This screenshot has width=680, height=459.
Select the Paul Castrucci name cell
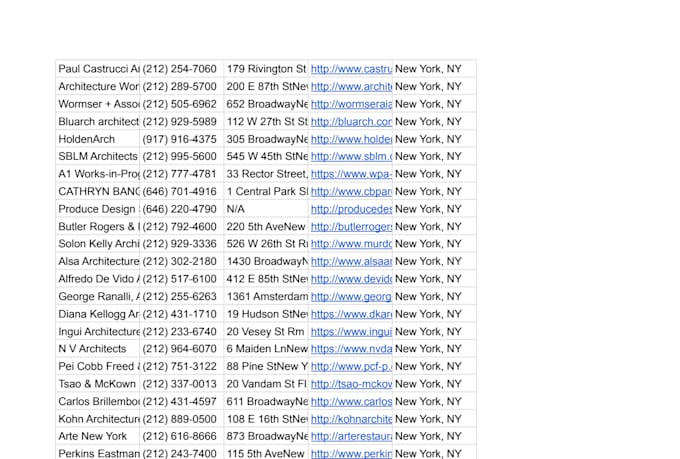tap(98, 69)
